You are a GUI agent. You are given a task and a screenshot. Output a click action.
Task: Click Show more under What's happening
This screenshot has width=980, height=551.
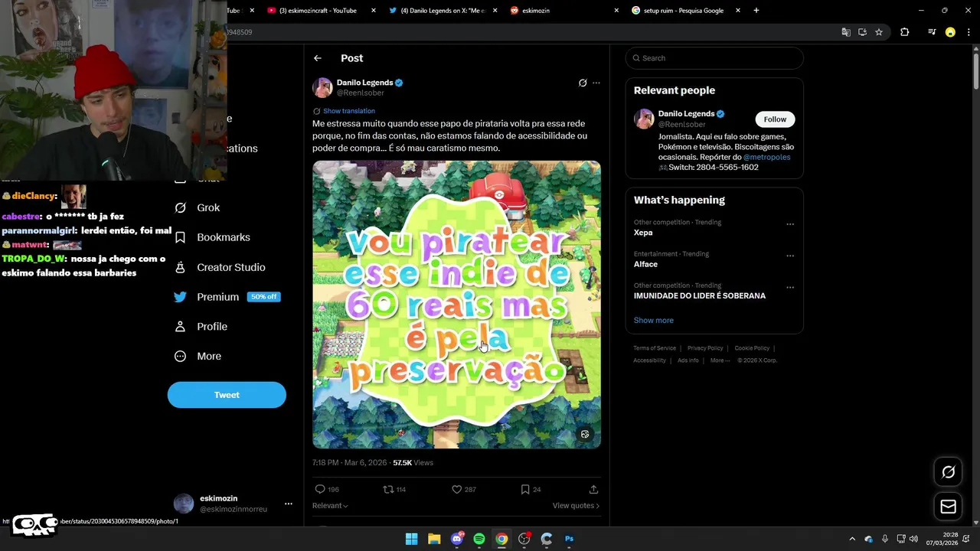tap(654, 321)
